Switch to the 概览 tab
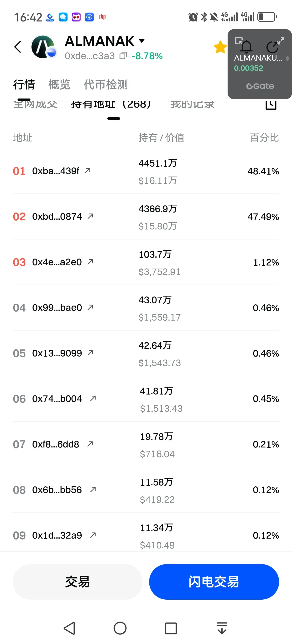The height and width of the screenshot is (644, 292). (59, 84)
